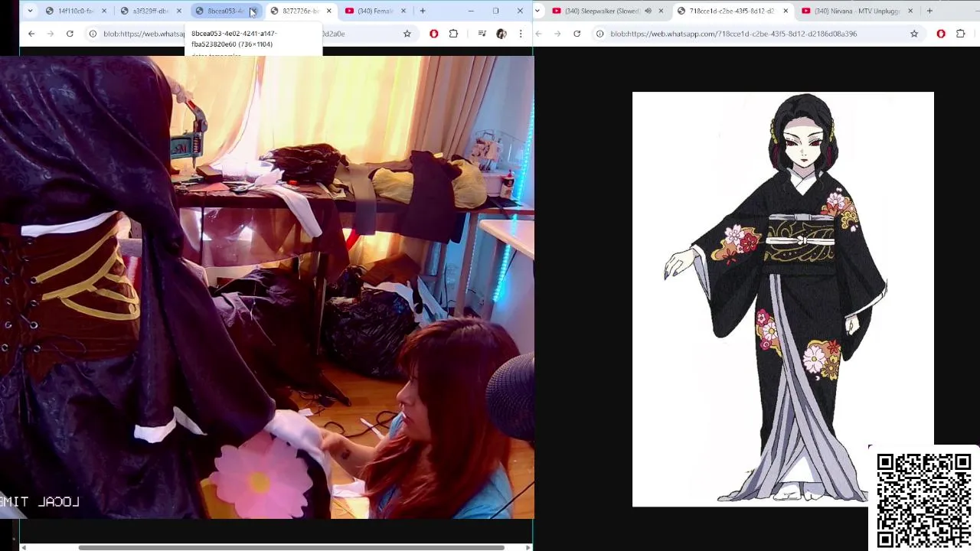This screenshot has width=980, height=551.
Task: Close the 8272726e tab
Action: (328, 11)
